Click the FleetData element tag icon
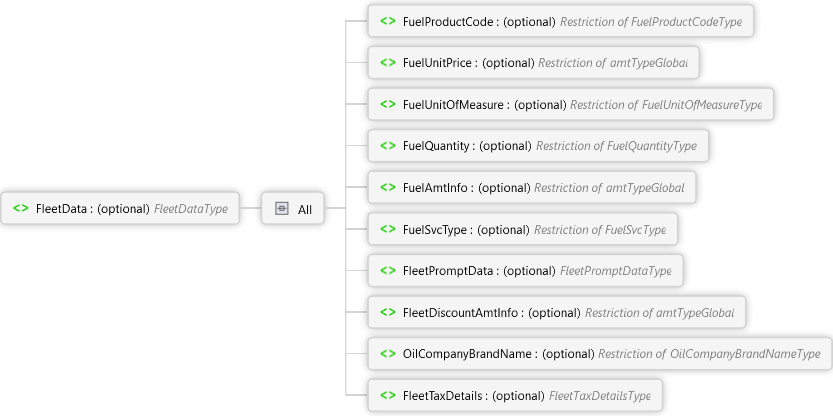 point(21,209)
